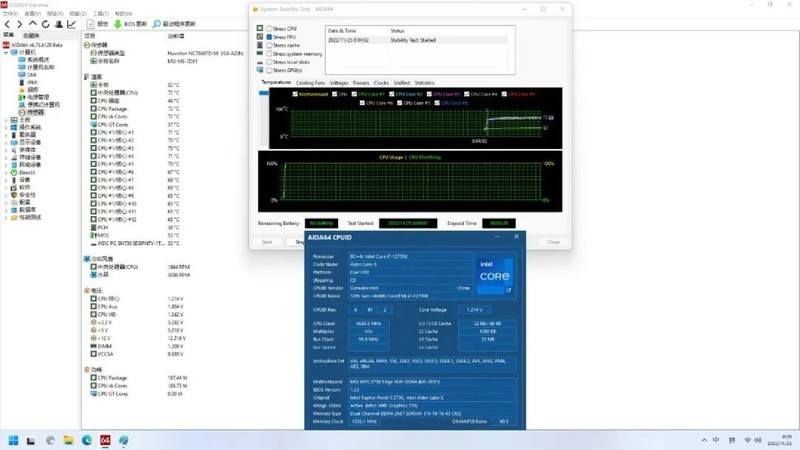The height and width of the screenshot is (450, 800).
Task: Switch to the Unified tab
Action: tap(402, 83)
